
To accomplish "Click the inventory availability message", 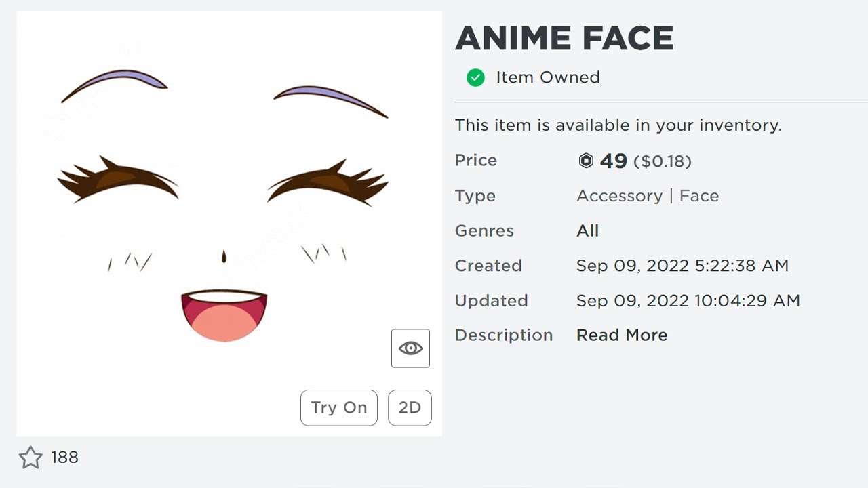I will [x=618, y=125].
